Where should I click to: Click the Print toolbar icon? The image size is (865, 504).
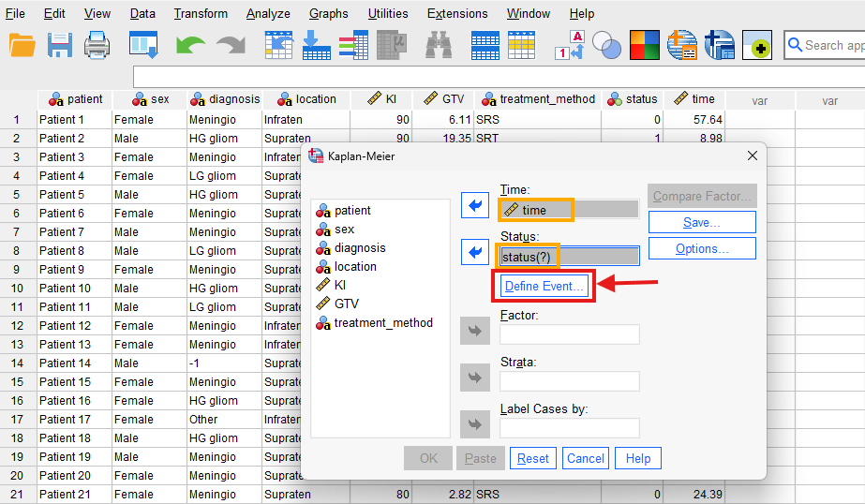click(97, 45)
